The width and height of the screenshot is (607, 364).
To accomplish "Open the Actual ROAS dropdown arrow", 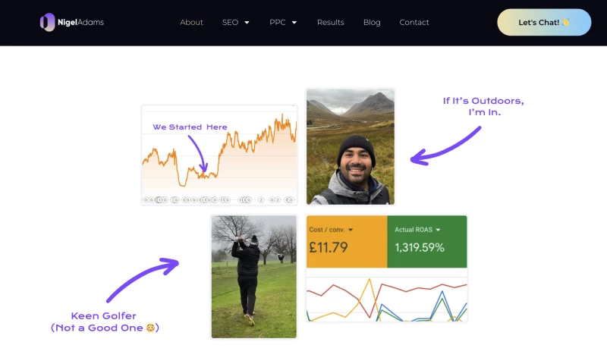I will coord(438,230).
